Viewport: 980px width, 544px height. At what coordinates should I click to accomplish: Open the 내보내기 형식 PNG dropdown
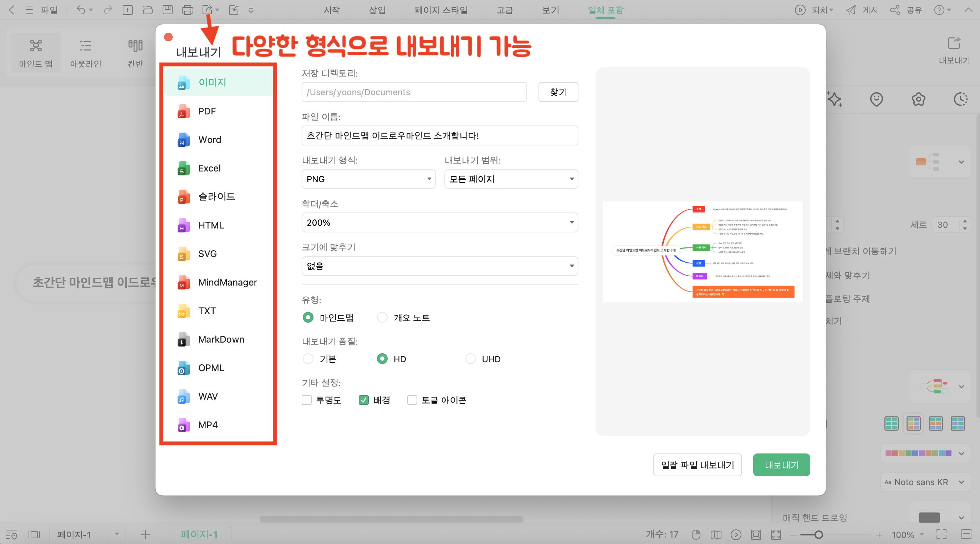[369, 179]
